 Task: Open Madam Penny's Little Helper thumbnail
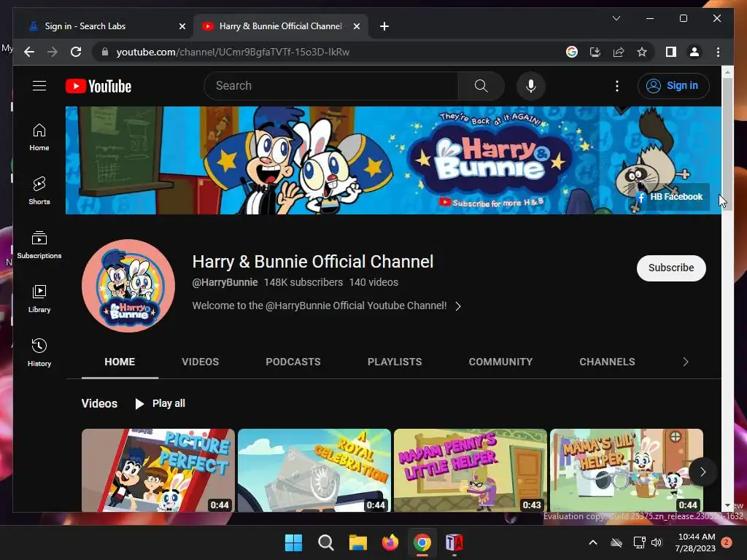coord(471,470)
